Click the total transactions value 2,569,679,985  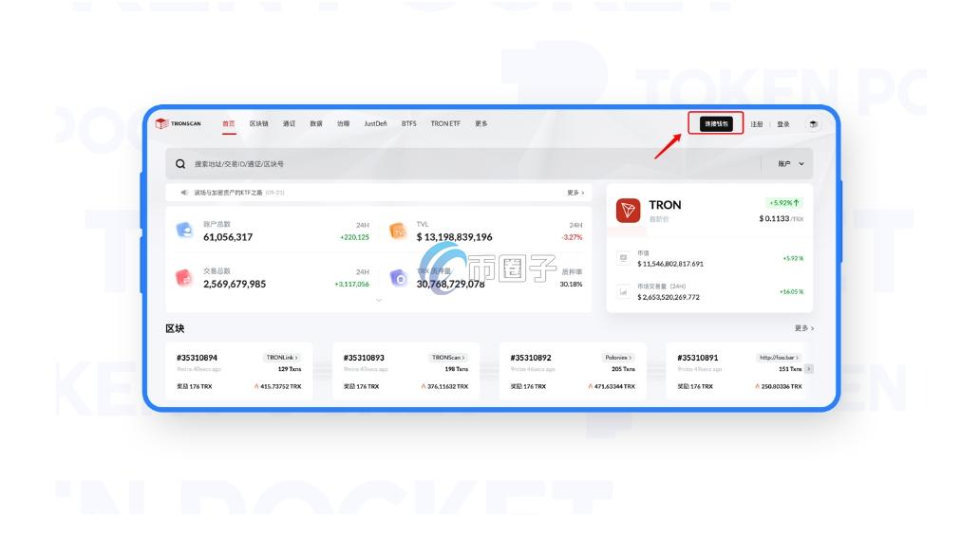235,284
